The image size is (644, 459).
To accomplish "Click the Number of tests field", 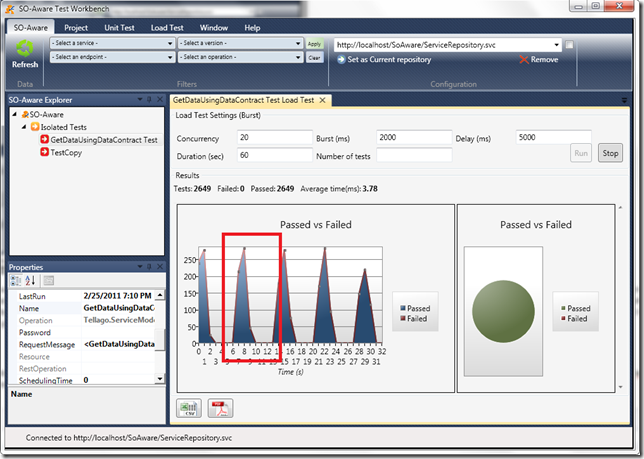I will click(x=414, y=155).
